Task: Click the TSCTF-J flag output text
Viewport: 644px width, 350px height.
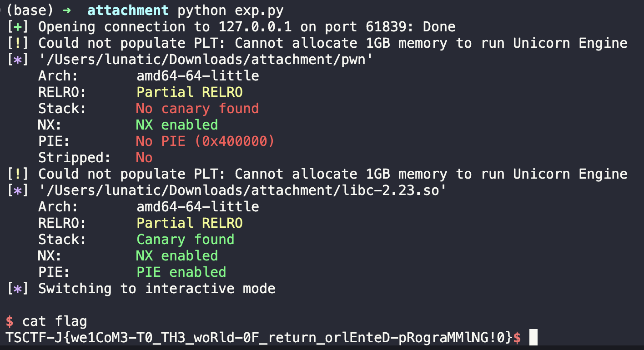Action: 259,338
